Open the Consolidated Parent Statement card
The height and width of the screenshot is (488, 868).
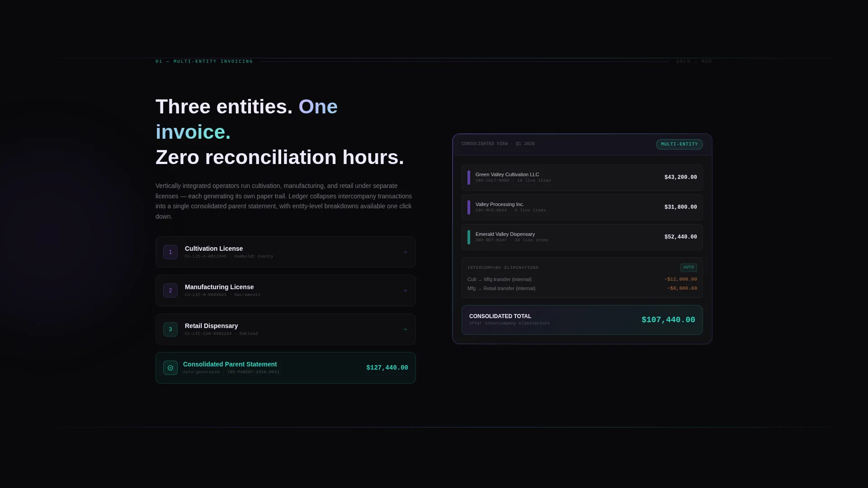[x=286, y=368]
